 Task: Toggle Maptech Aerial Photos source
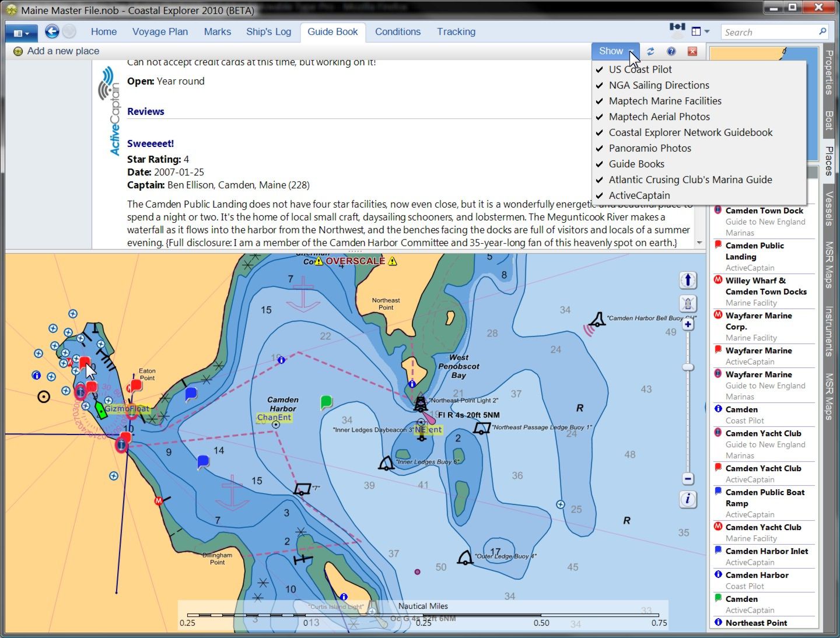click(x=698, y=117)
